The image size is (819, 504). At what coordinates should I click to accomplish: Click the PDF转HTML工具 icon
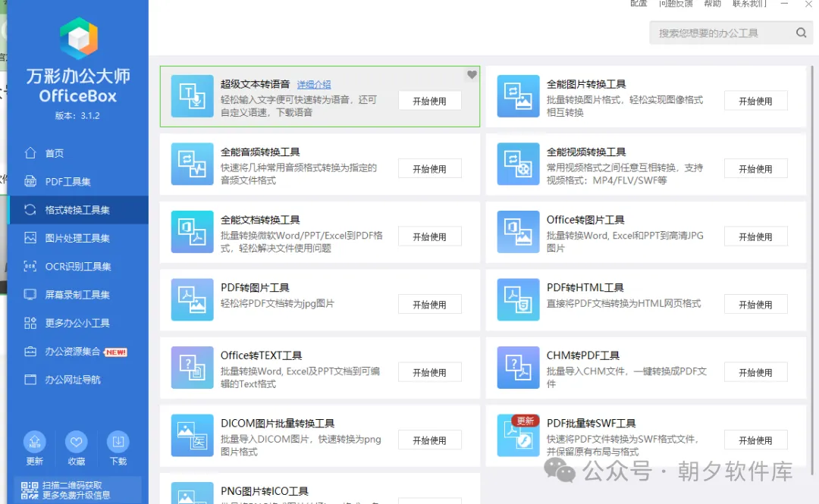517,299
